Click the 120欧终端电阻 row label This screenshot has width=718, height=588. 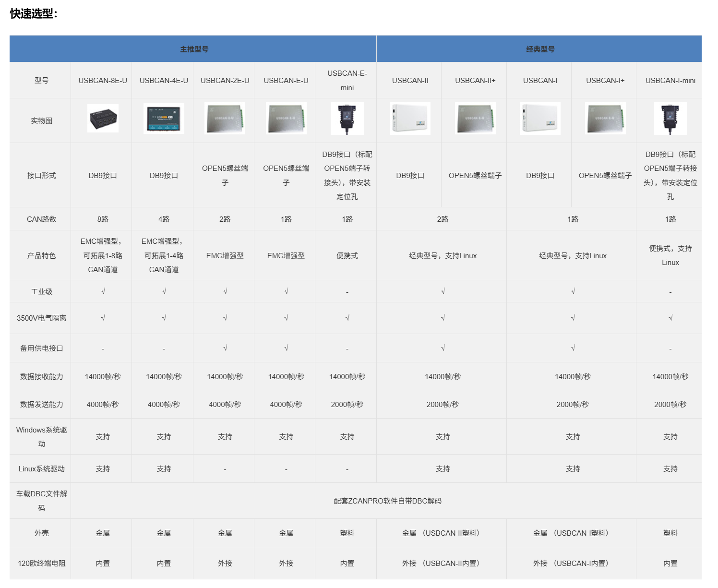tap(41, 564)
